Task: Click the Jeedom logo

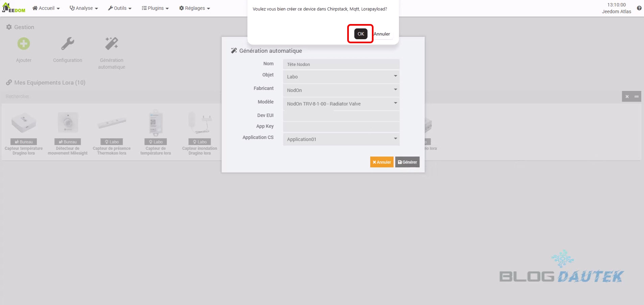Action: (14, 8)
